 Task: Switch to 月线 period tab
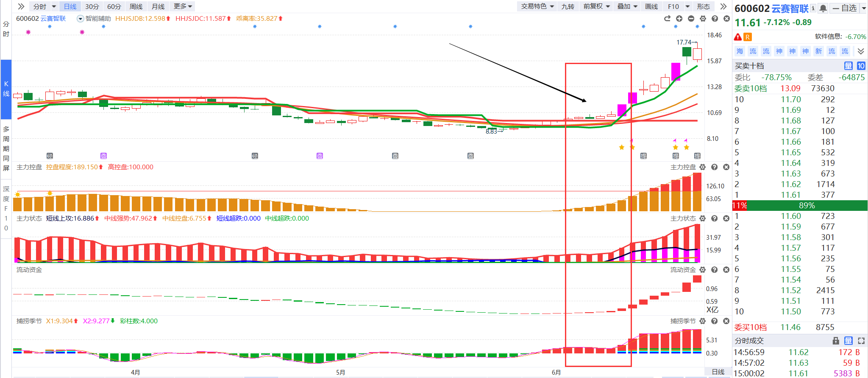tap(158, 6)
